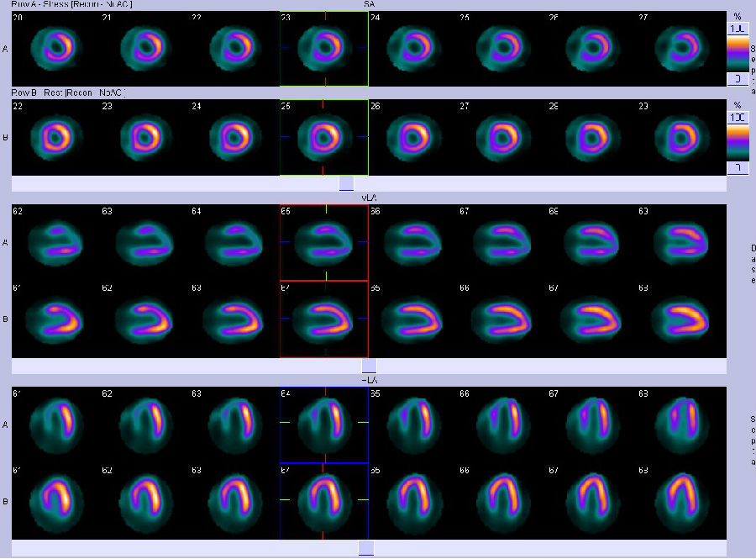Select the highlighted rest short-axis slice in Row B
The height and width of the screenshot is (559, 756).
pyautogui.click(x=323, y=137)
